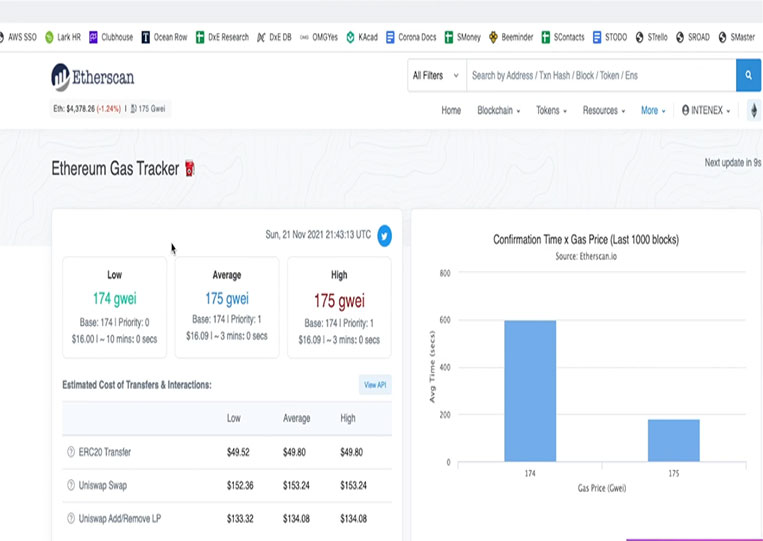763x541 pixels.
Task: Open the INTENEX account menu
Action: 706,110
